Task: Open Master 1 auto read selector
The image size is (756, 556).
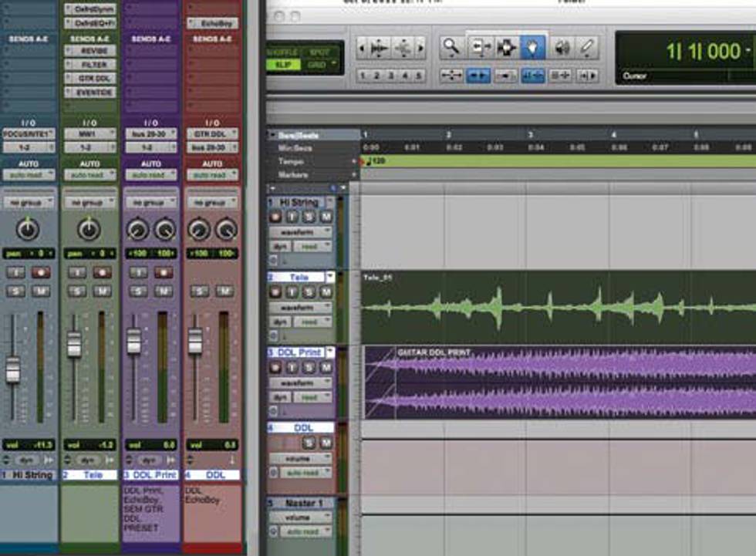Action: coord(306,531)
